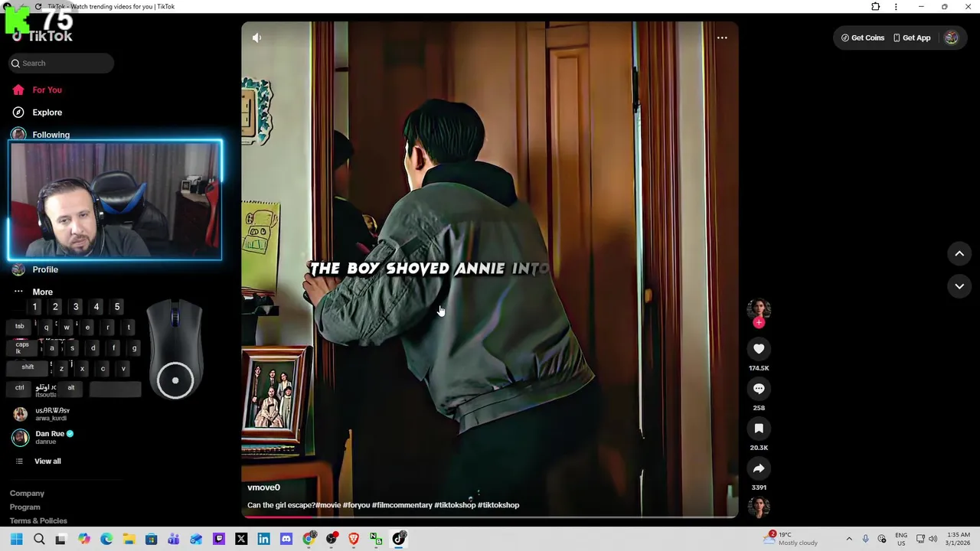
Task: Skip to the next video with down chevron
Action: point(959,286)
